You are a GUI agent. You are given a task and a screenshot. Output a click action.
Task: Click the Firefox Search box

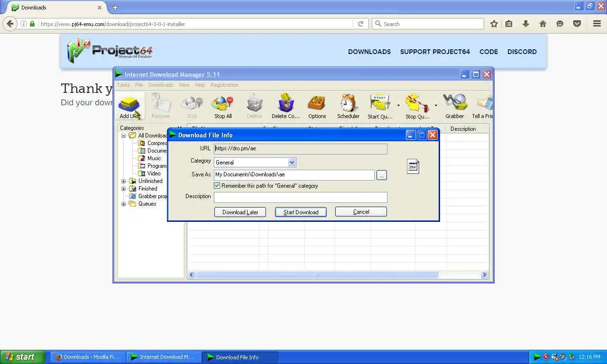tap(428, 24)
